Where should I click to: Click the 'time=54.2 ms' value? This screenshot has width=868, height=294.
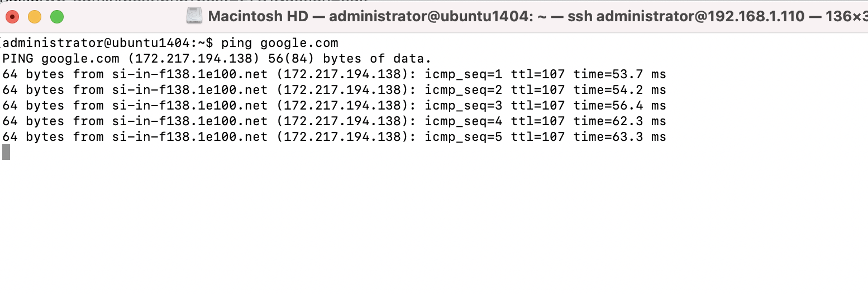click(x=620, y=90)
